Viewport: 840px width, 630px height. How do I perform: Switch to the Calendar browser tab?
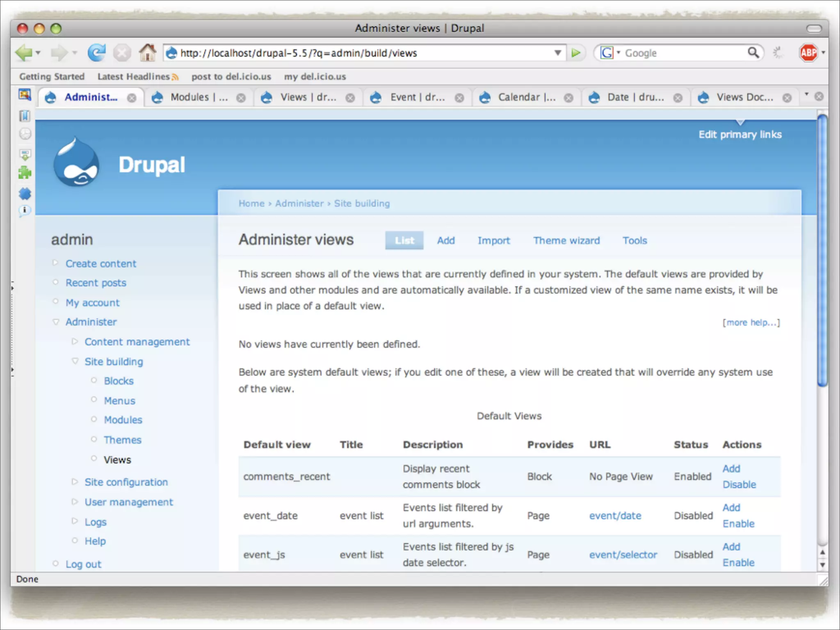[x=527, y=97]
